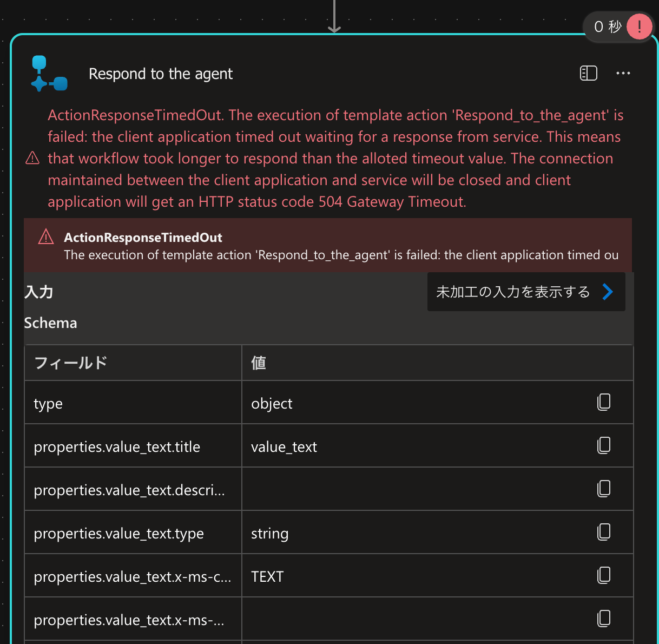Copy the properties.value_text.description value
Viewport: 659px width, 644px height.
[604, 489]
